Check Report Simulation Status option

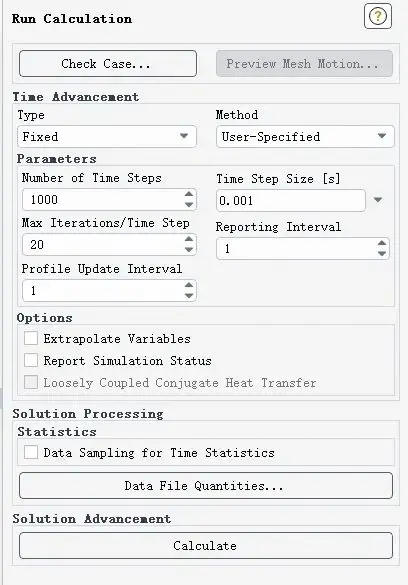tap(31, 360)
